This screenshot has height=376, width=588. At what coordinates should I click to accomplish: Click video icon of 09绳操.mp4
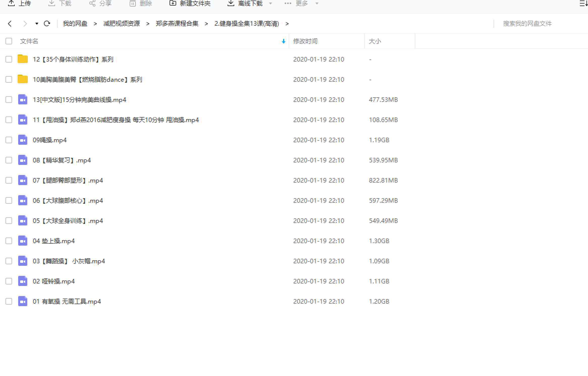point(23,140)
